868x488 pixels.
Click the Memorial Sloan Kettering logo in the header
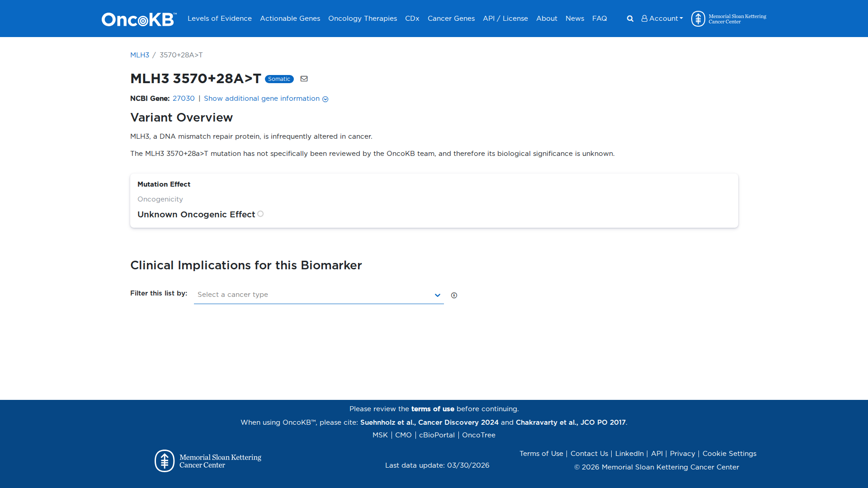coord(728,19)
